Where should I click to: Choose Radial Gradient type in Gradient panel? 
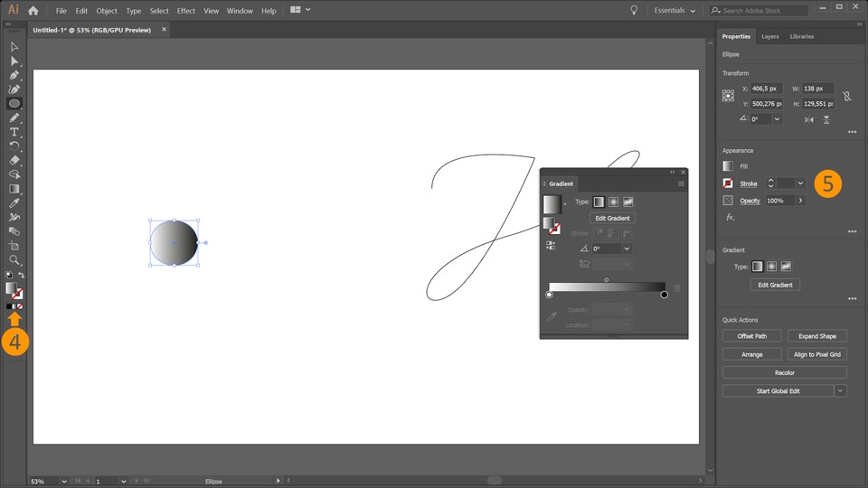613,202
